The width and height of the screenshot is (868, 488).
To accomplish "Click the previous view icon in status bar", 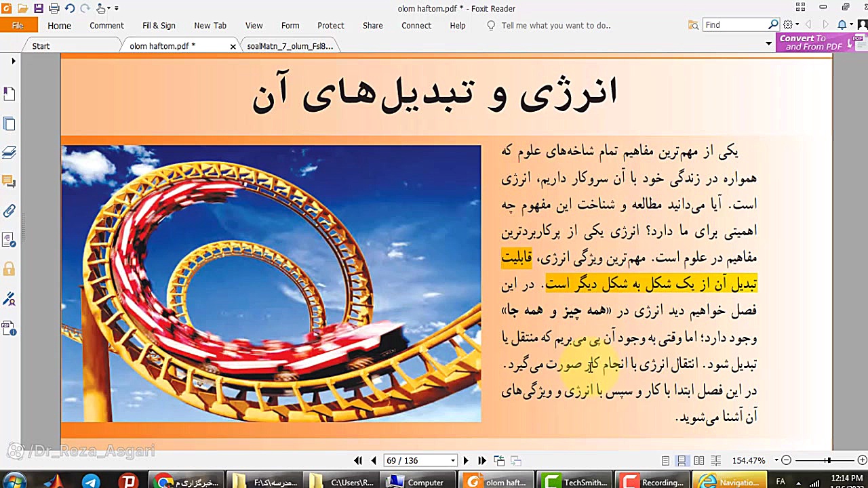I will [x=499, y=460].
